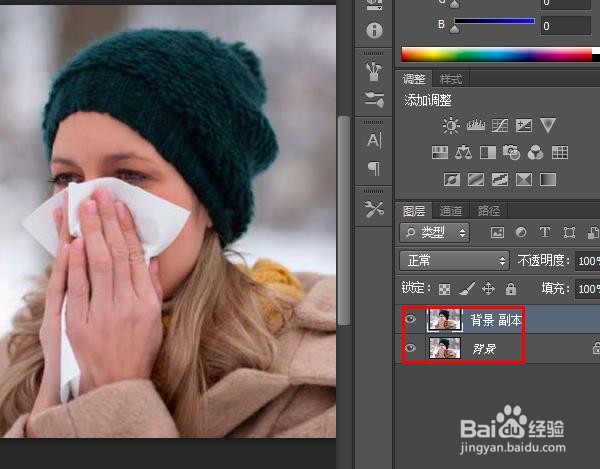Click the 不透明度 opacity value field
Viewport: 600px width, 469px height.
(x=588, y=261)
